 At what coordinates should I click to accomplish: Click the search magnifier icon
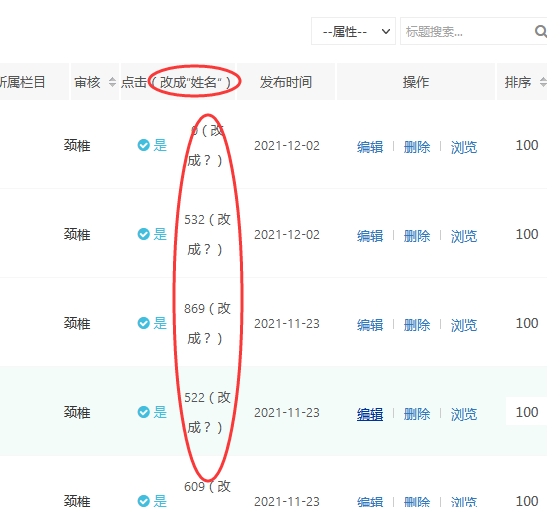[541, 31]
